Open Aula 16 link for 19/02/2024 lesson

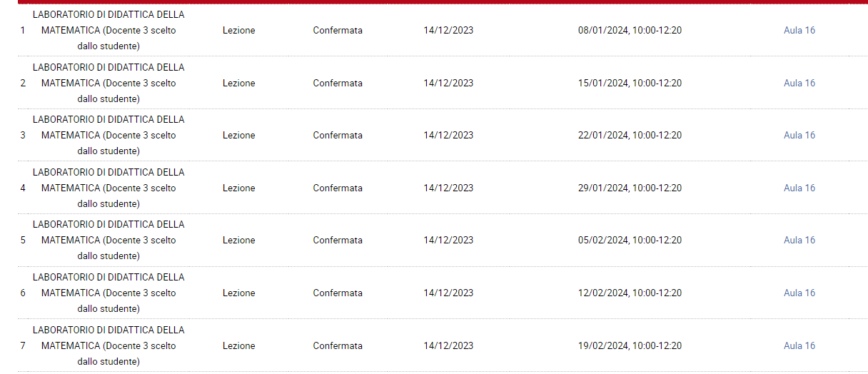pos(799,346)
